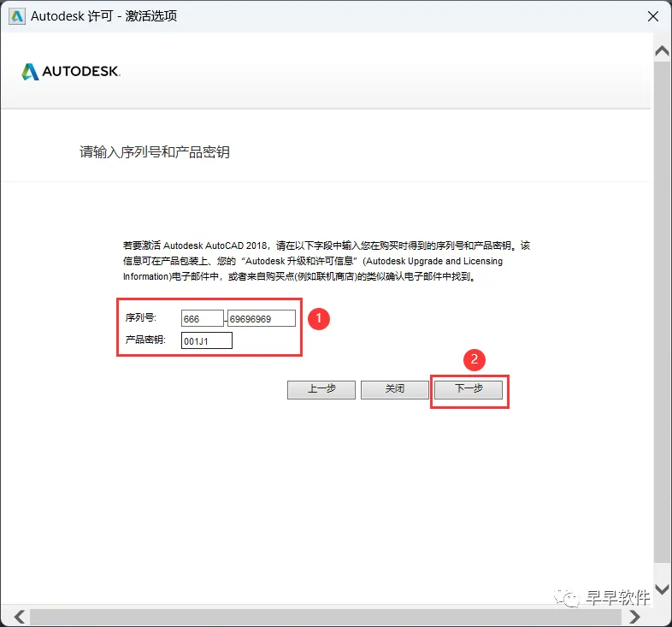
Task: Click the 上一步 (Back) button
Action: [x=321, y=389]
